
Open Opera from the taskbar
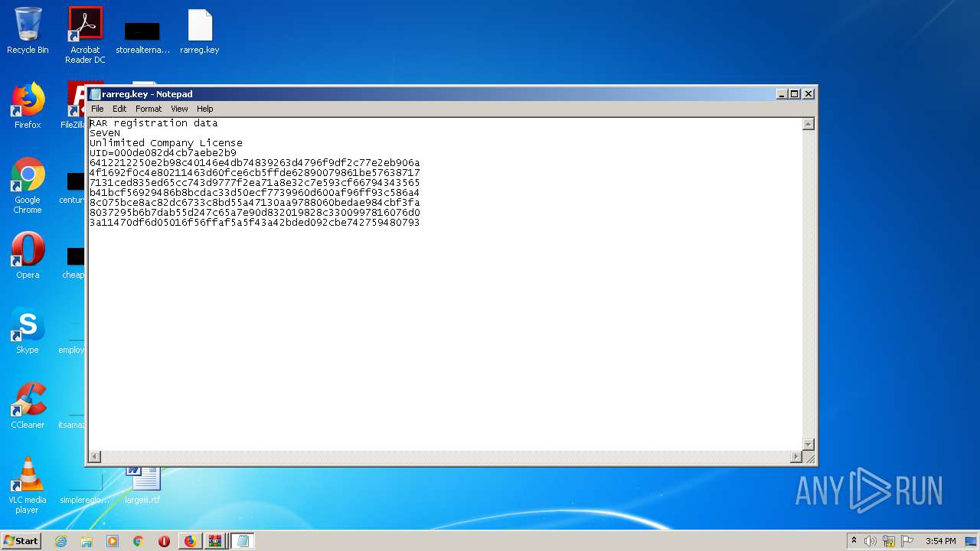click(165, 541)
